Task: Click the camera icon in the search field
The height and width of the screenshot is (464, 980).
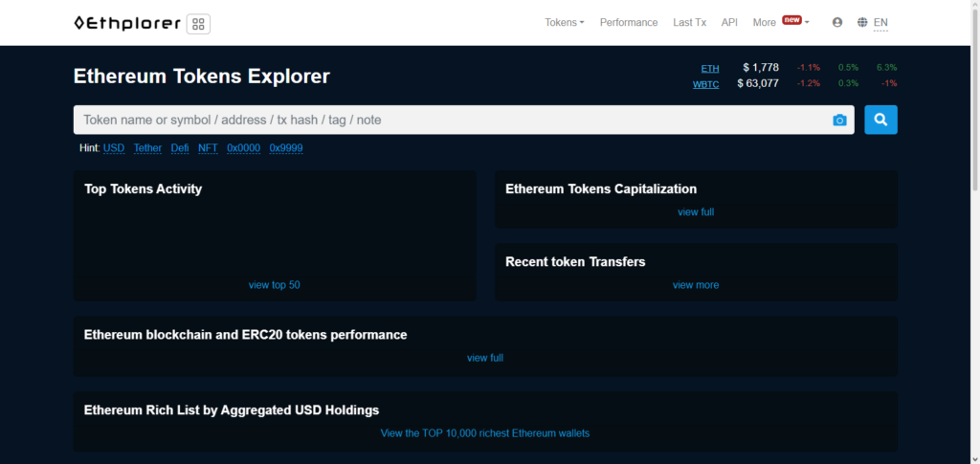Action: pyautogui.click(x=839, y=120)
